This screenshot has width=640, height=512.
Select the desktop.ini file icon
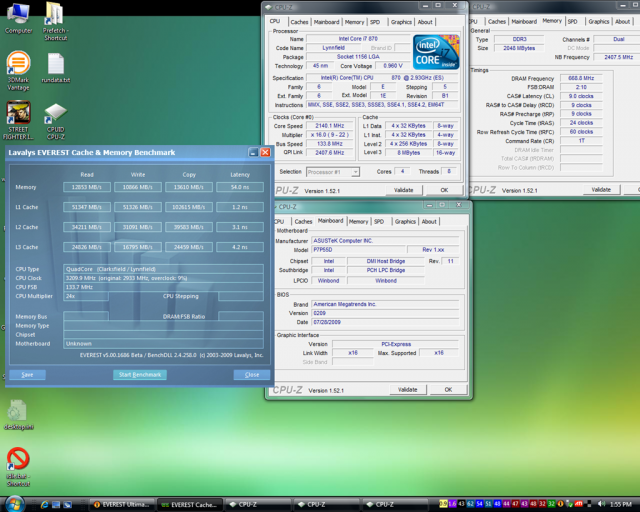(x=18, y=415)
